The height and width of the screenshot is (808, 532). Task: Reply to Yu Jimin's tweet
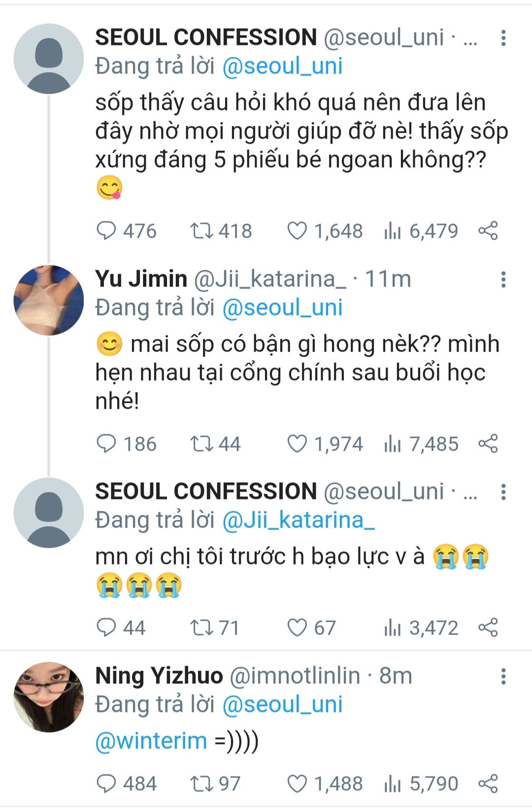[106, 444]
